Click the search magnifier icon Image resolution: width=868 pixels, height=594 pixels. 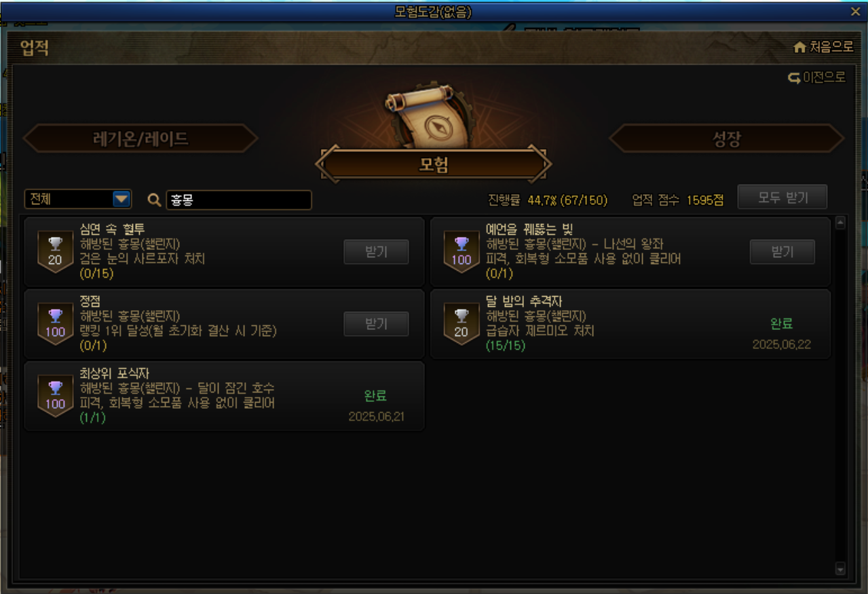[x=154, y=200]
